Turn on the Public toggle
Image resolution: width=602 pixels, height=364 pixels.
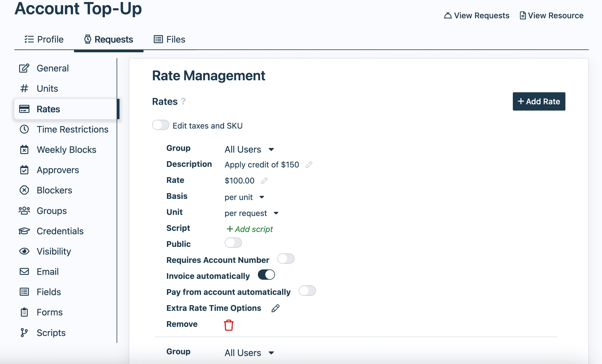click(x=233, y=243)
